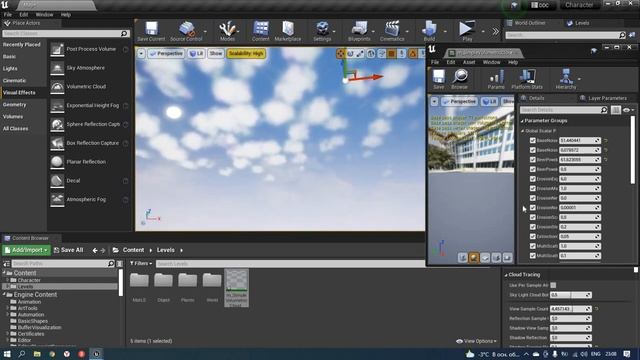640x360 pixels.
Task: Toggle checkbox on the 51.440441 parameter row
Action: (x=533, y=140)
